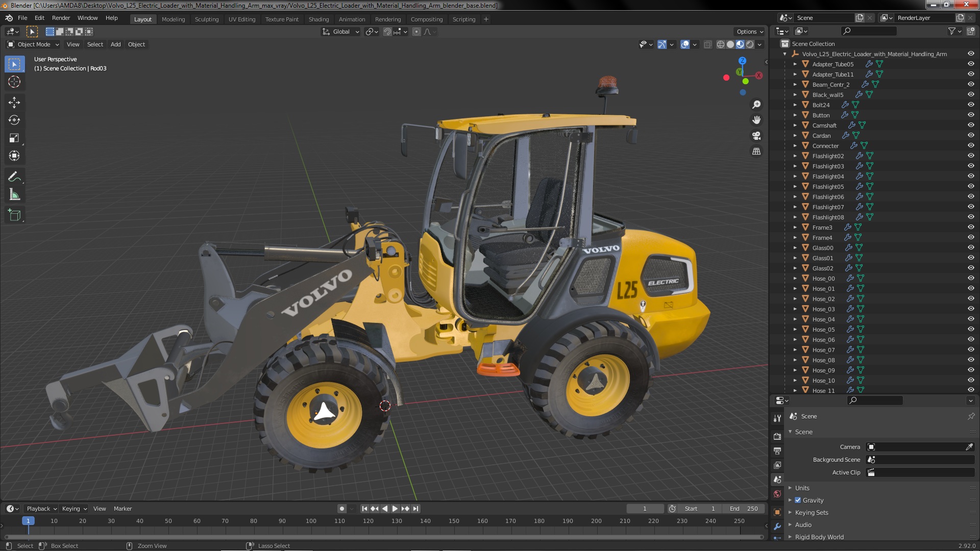This screenshot has width=980, height=551.
Task: Toggle auto keying record button
Action: pos(341,509)
